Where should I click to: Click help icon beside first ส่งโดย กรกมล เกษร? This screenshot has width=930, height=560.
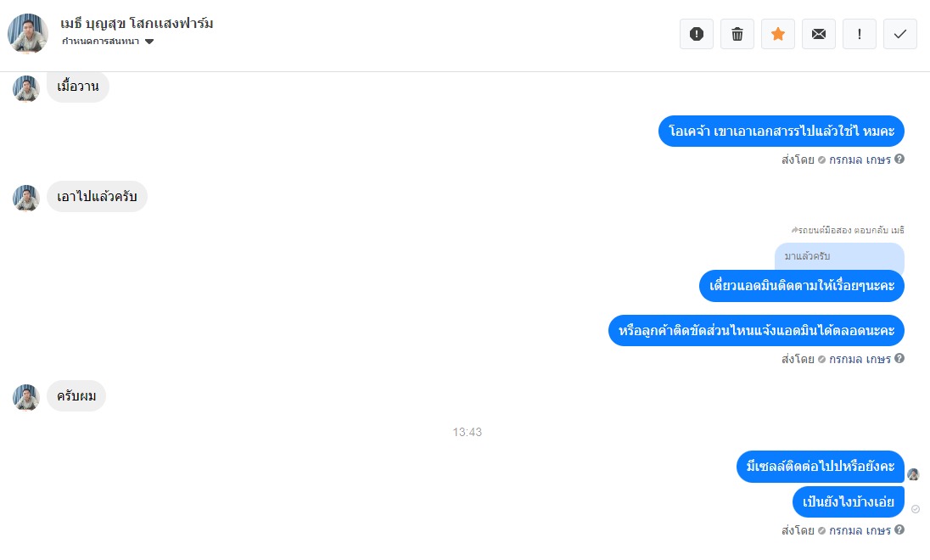(x=899, y=159)
